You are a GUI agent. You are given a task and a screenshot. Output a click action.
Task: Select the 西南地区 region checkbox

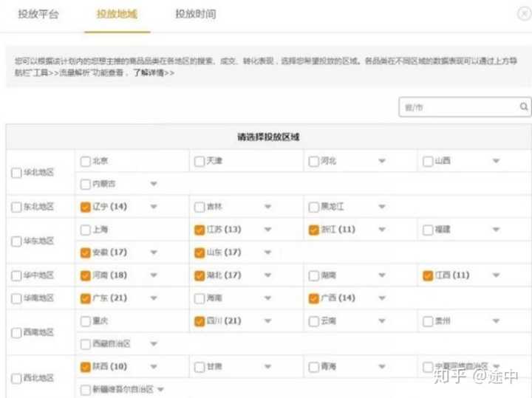tap(17, 332)
